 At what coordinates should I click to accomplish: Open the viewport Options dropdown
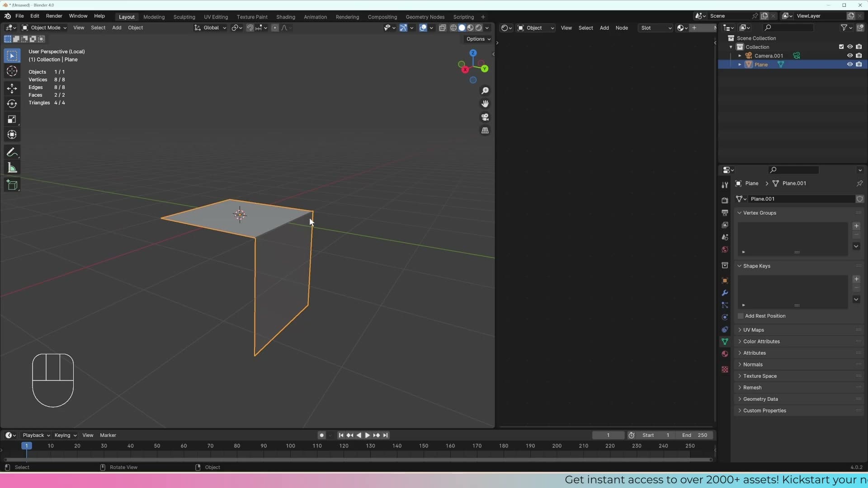[x=478, y=39]
